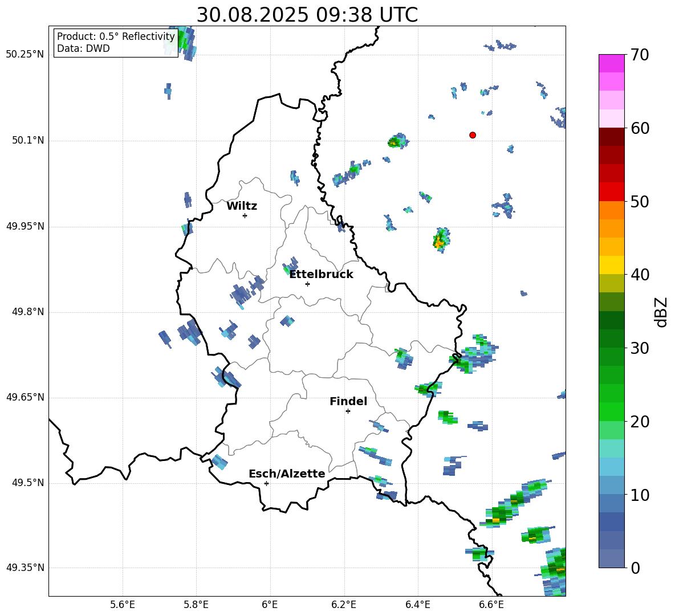
Task: Click the cross marker below Wiltz label
Action: click(x=245, y=215)
